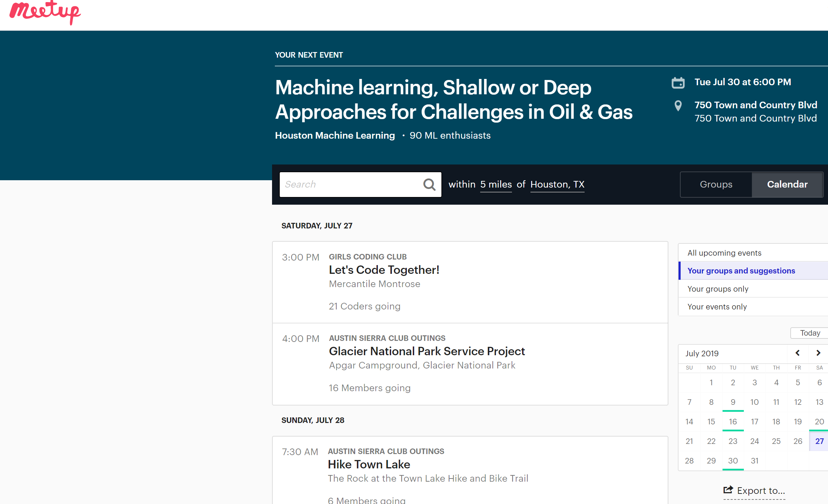Select Your groups only filter
Viewport: 828px width, 504px height.
coord(718,289)
